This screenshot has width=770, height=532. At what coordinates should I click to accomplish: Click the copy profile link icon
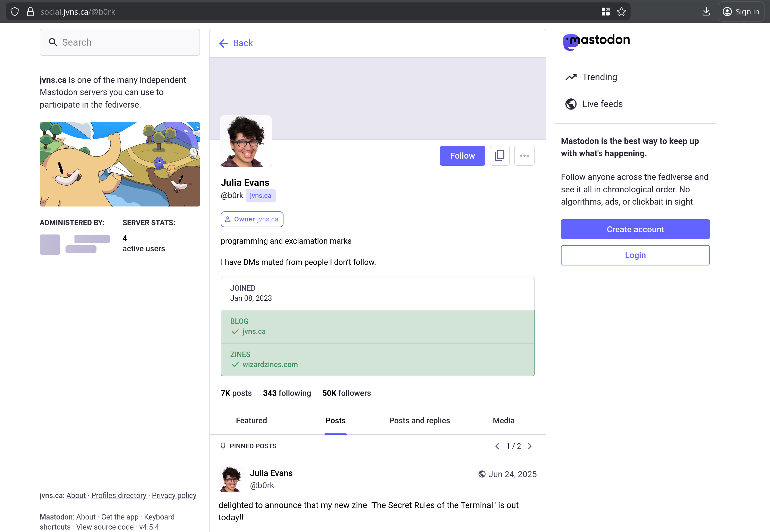[499, 155]
